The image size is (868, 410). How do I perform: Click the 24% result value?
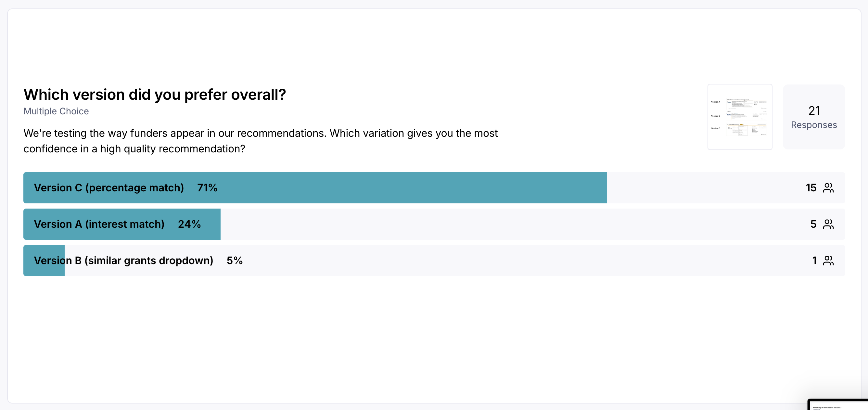coord(189,224)
